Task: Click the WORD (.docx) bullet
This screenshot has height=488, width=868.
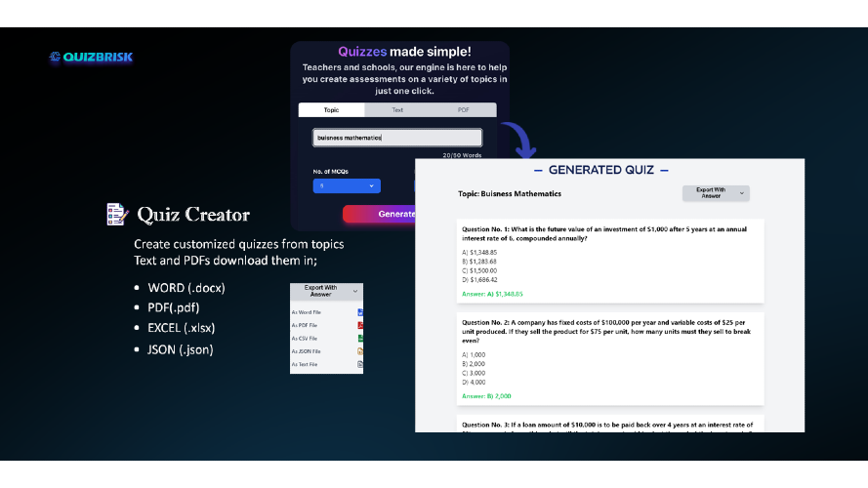Action: [x=186, y=288]
